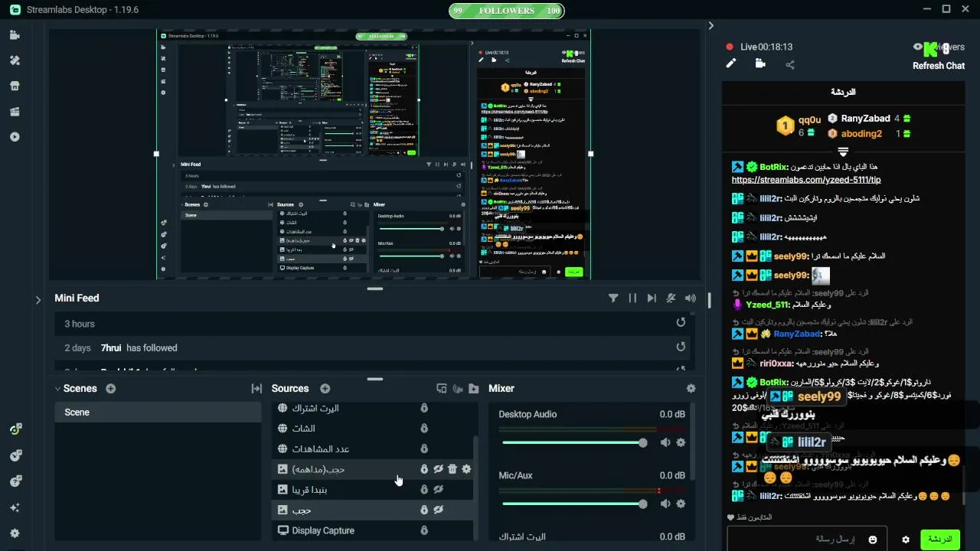Open the chat settings gear
The height and width of the screenshot is (551, 980).
tap(906, 540)
